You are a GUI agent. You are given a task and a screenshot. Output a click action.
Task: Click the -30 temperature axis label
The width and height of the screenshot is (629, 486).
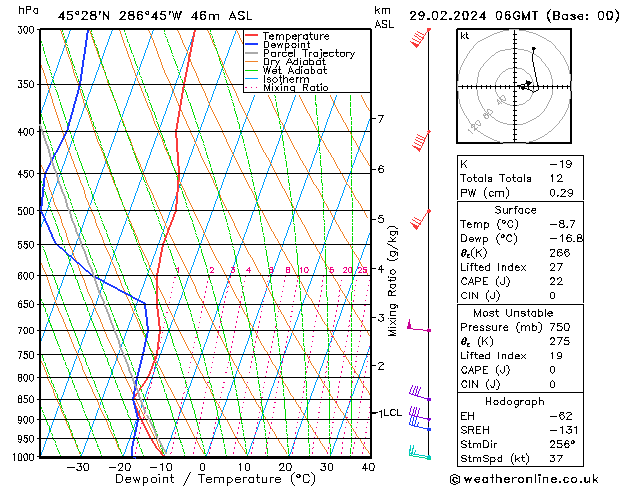77,467
